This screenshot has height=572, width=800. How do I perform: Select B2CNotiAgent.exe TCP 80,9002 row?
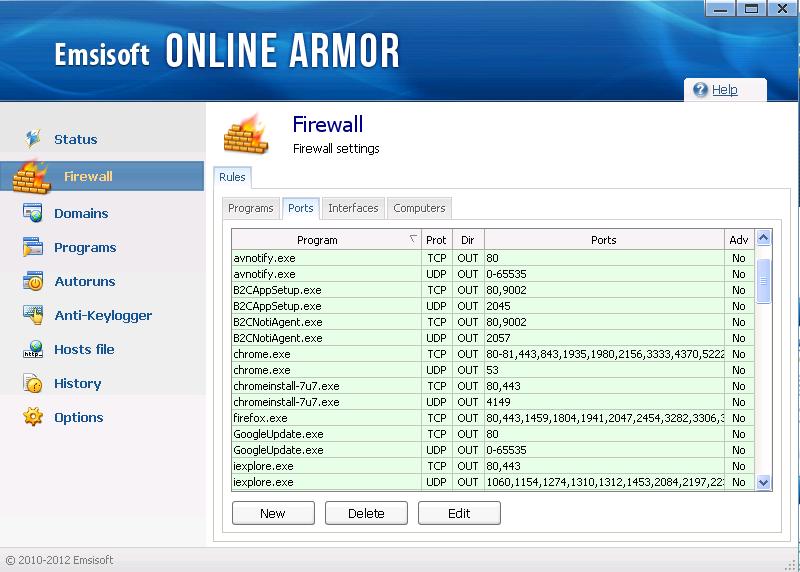(493, 322)
